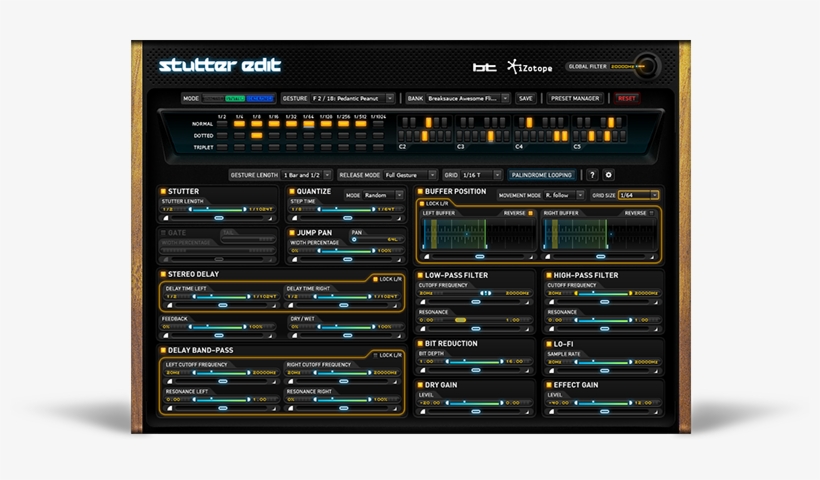
Task: Click left curve icon under Left Buffer
Action: [427, 257]
